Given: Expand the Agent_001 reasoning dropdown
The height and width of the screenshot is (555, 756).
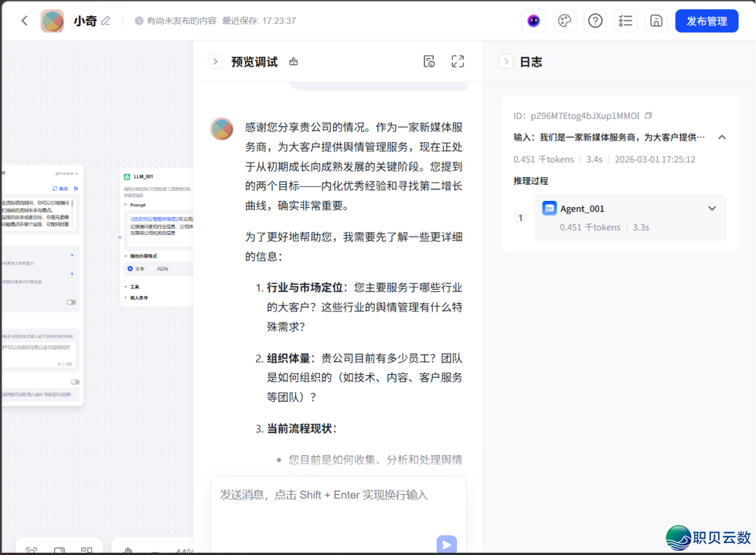Looking at the screenshot, I should pyautogui.click(x=712, y=208).
